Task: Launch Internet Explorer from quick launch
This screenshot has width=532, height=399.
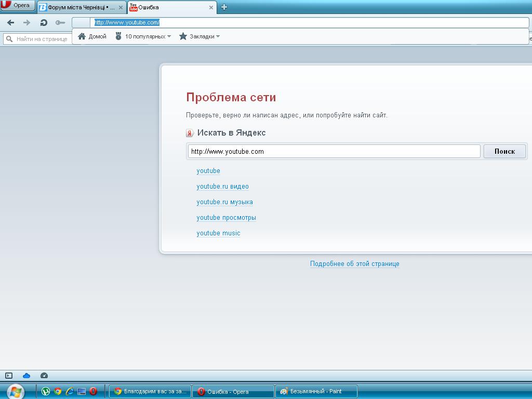Action: point(69,391)
